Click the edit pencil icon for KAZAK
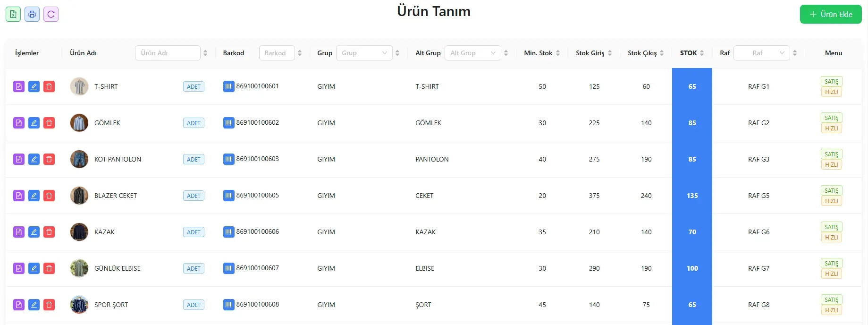This screenshot has height=325, width=868. (x=34, y=232)
